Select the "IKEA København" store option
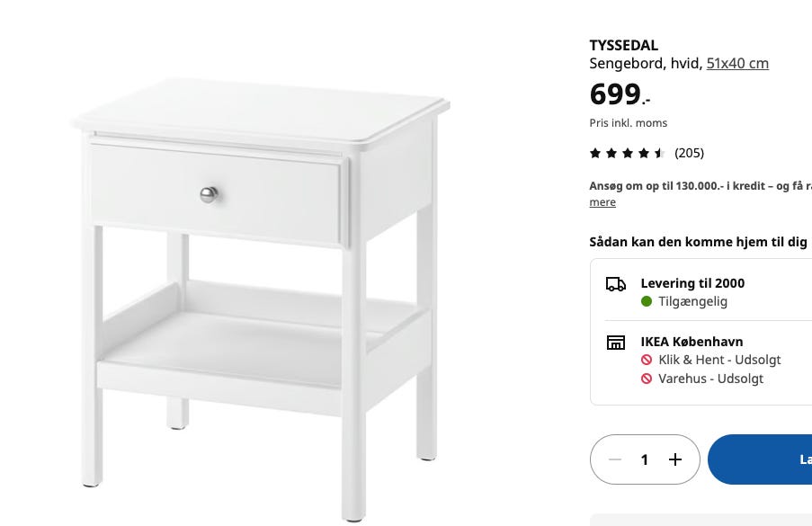 [692, 342]
